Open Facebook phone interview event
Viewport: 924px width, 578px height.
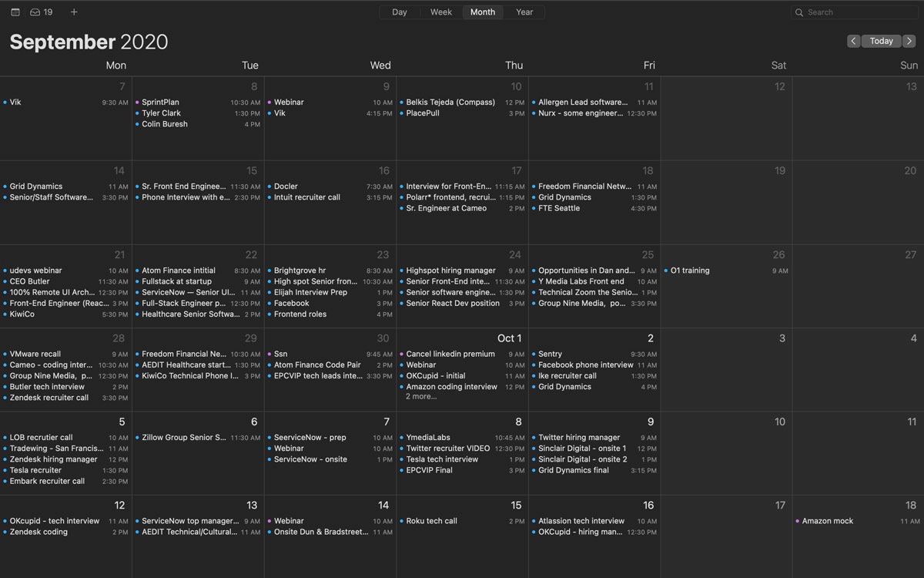pyautogui.click(x=594, y=365)
